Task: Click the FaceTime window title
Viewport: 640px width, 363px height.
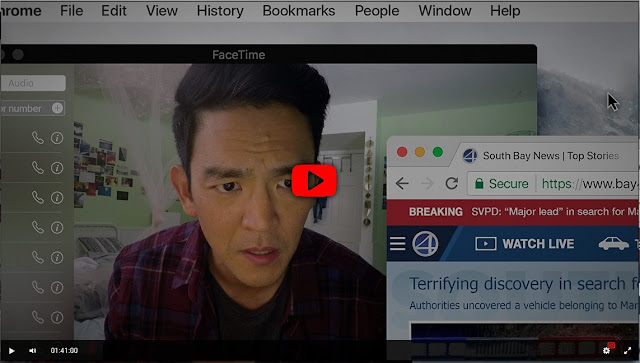Action: [x=239, y=55]
